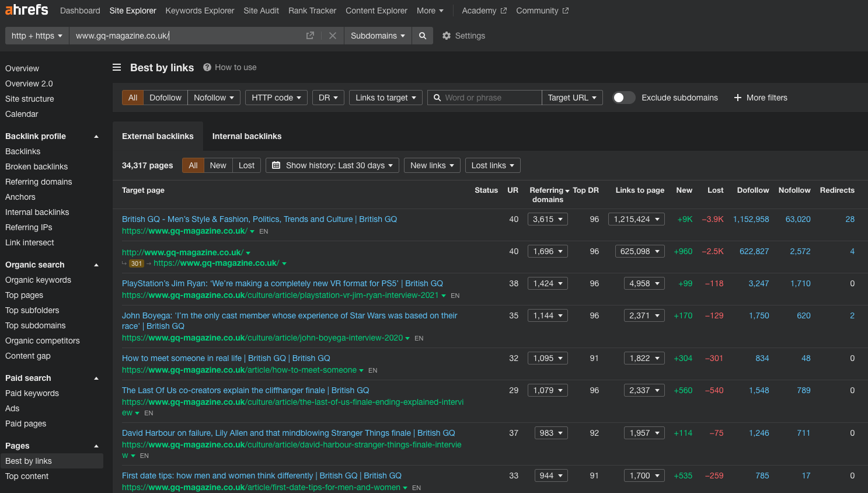Select the All link-type filter

pos(133,98)
